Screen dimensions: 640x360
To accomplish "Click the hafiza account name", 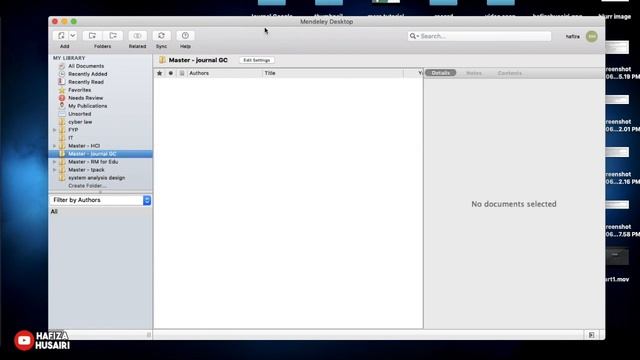I will tap(573, 36).
